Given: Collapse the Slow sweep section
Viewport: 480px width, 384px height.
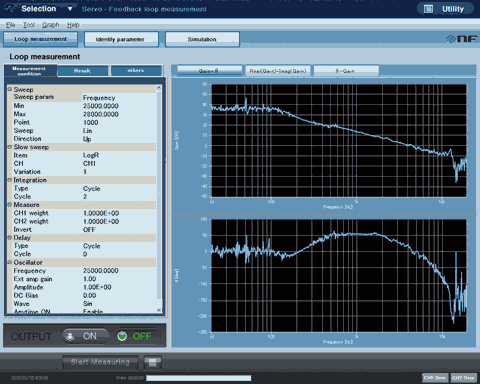Looking at the screenshot, I should [10, 147].
